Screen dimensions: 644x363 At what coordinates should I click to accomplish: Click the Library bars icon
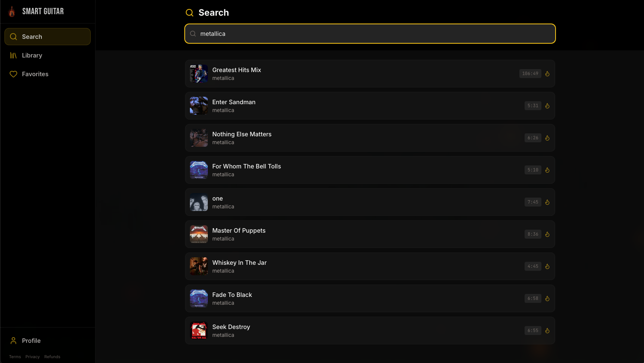coord(13,55)
